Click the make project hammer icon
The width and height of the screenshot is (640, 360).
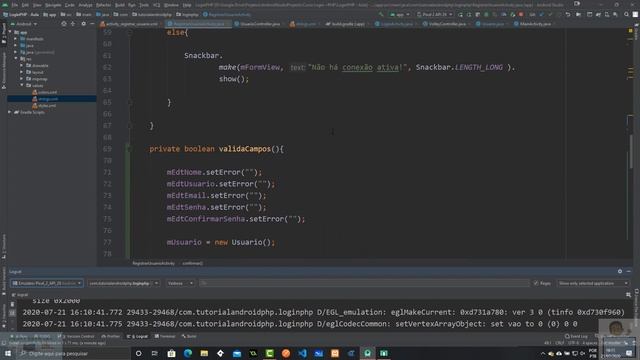[x=381, y=14]
